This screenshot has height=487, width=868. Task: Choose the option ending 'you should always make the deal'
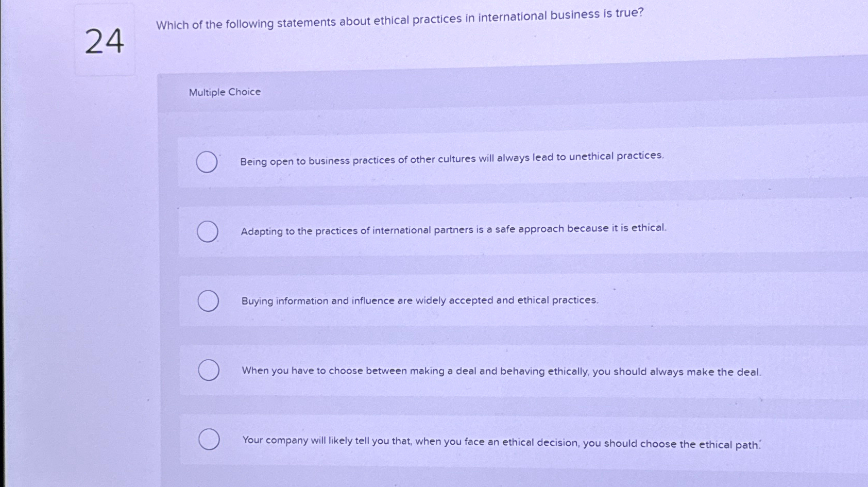click(524, 371)
